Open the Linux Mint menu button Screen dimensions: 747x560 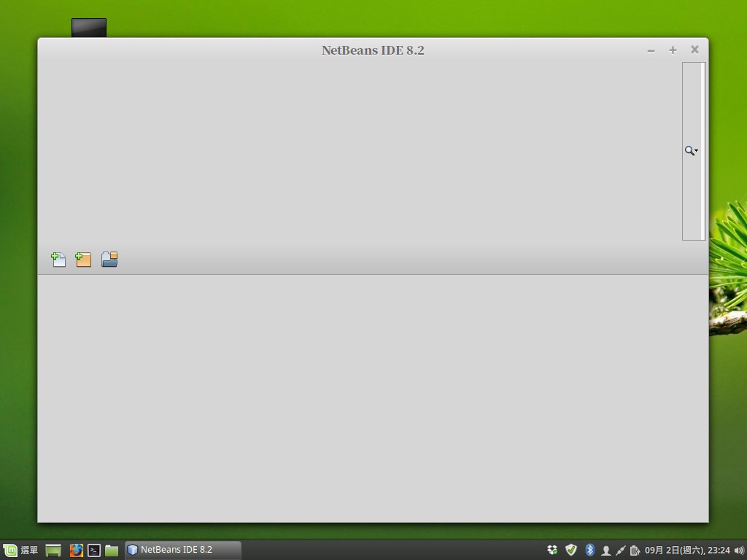pos(20,550)
